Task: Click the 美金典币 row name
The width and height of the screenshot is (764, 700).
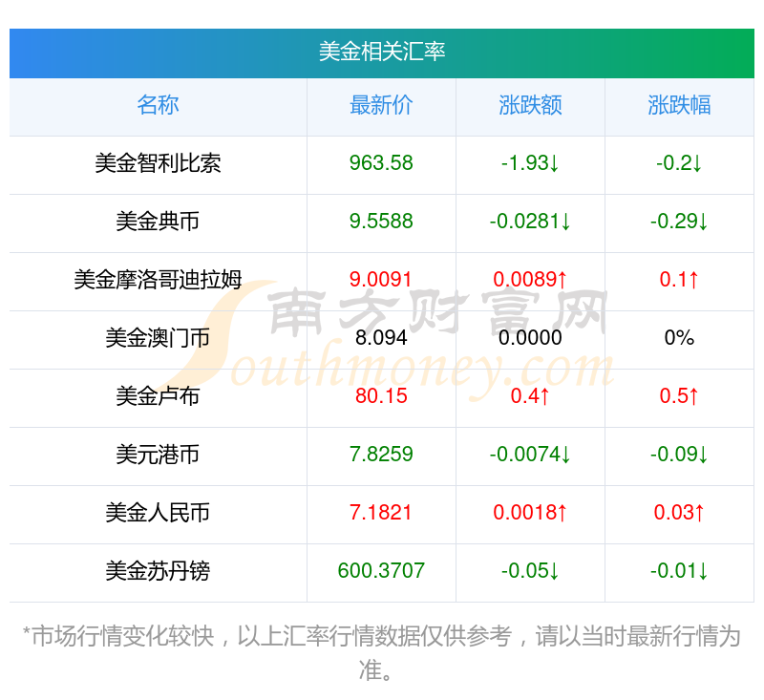Action: tap(158, 222)
